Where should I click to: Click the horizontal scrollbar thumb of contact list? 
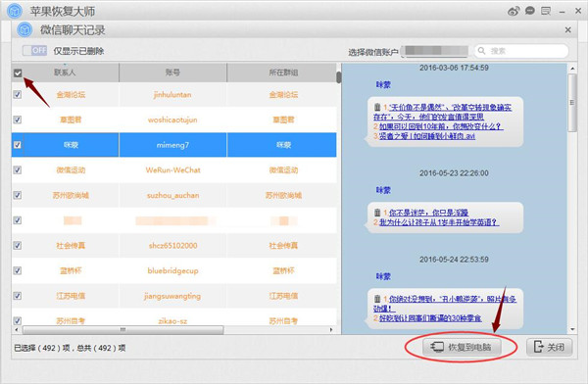pyautogui.click(x=123, y=329)
